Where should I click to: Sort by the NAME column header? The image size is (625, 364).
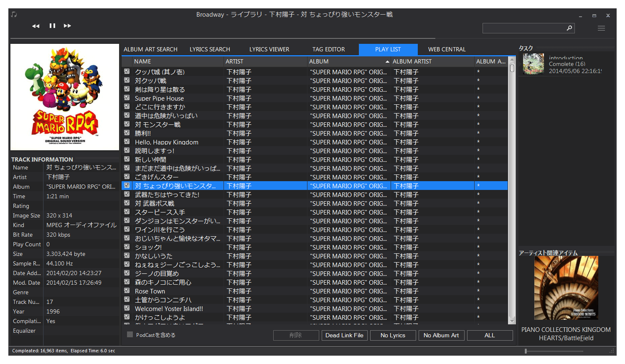tap(178, 61)
